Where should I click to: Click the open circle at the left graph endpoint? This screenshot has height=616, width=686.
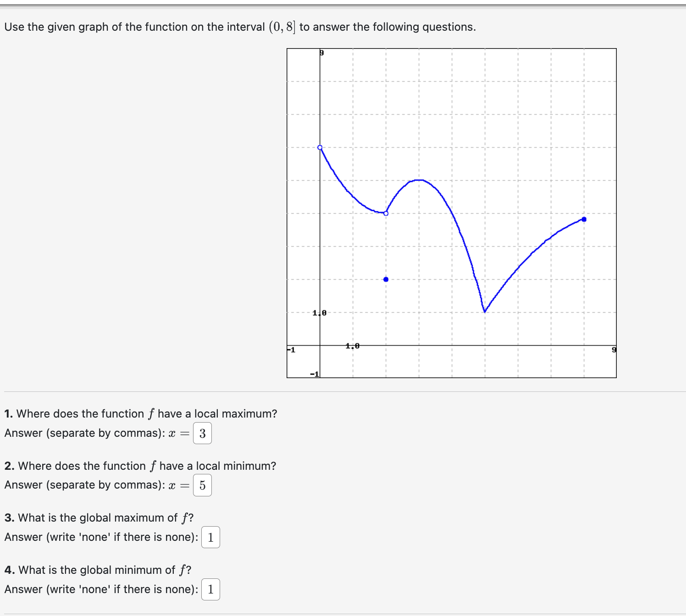320,147
